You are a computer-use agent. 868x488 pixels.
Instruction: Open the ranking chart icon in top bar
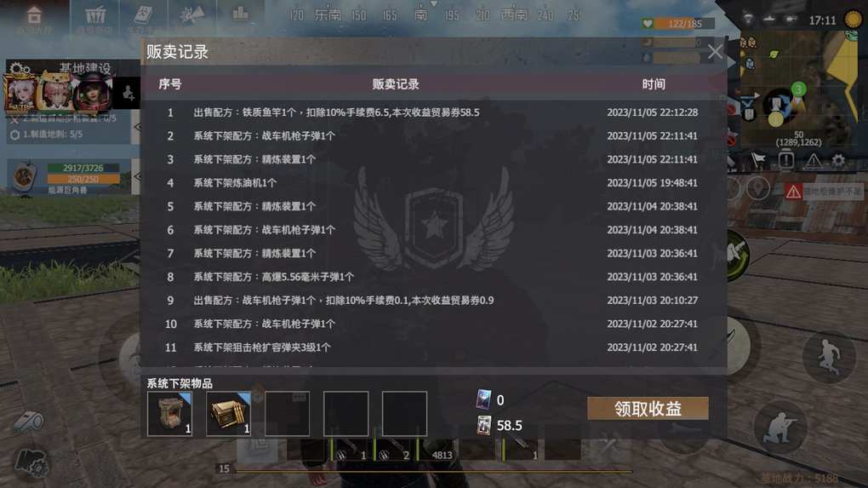point(240,14)
